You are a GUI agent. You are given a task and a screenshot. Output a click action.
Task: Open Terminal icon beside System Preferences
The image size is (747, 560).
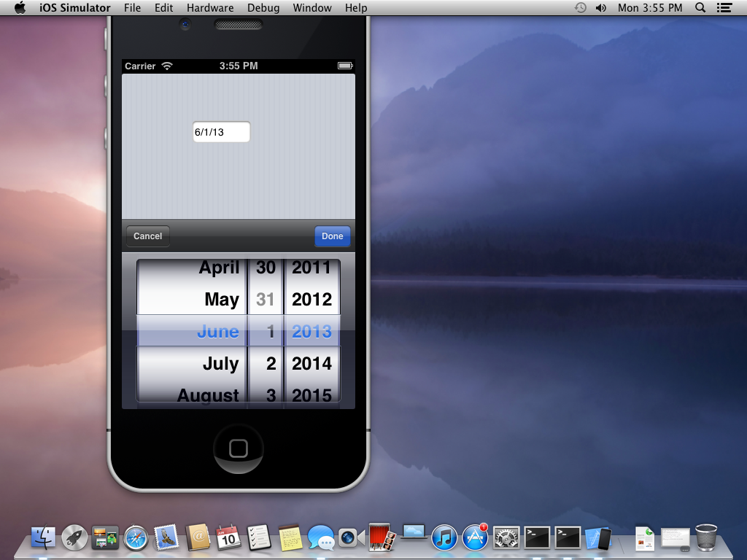click(537, 538)
